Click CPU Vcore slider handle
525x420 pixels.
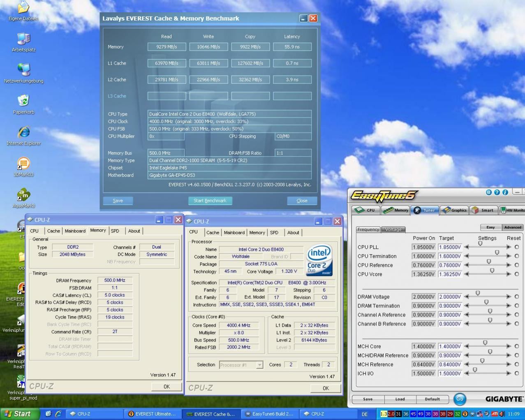(x=492, y=271)
